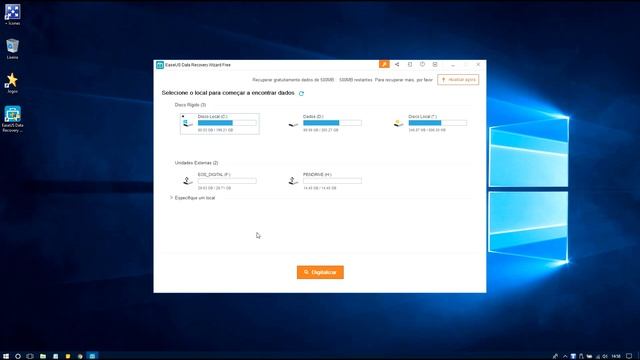640x360 pixels.
Task: Click the PENDRIVE (H:) external drive icon
Action: pos(293,180)
